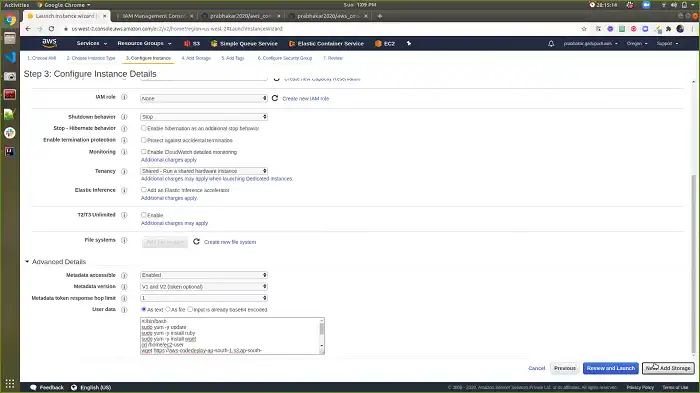Show info for Tenancy
This screenshot has height=393, width=700.
tap(124, 171)
